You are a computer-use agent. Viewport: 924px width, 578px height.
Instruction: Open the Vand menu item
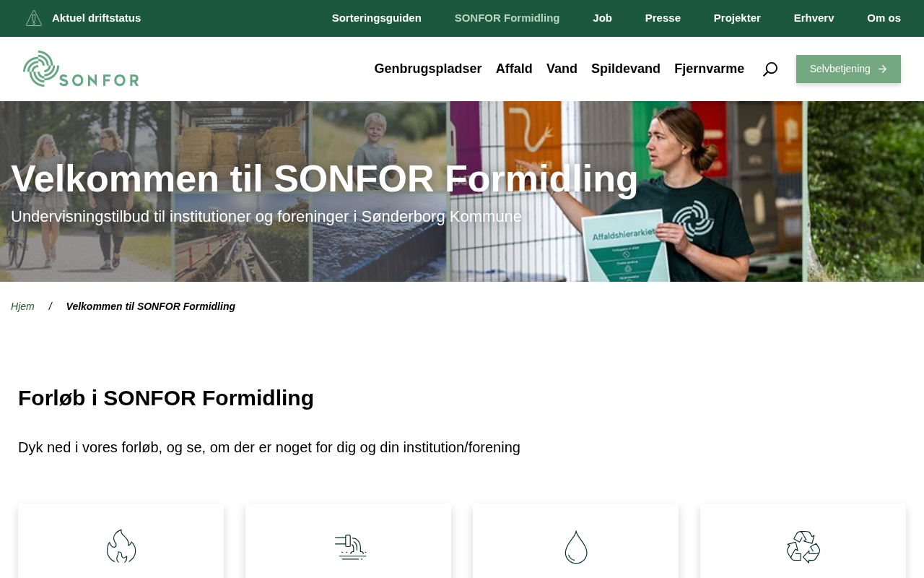pyautogui.click(x=562, y=69)
